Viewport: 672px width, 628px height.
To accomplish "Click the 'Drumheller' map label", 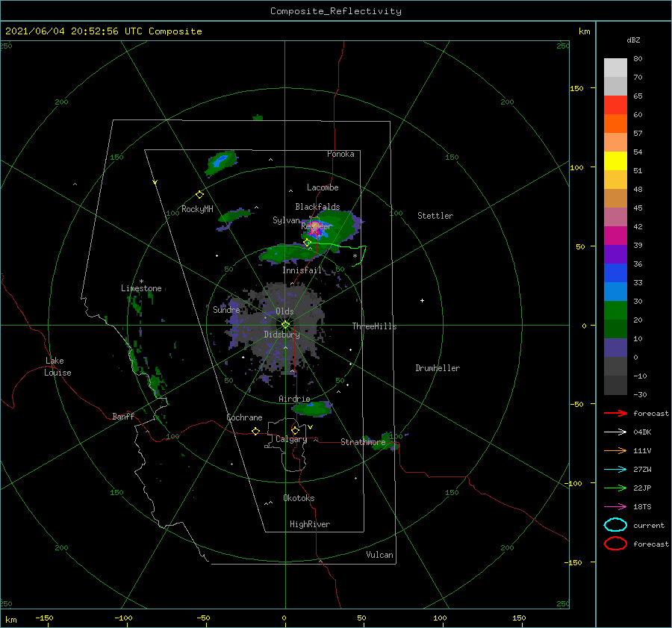I will [438, 368].
